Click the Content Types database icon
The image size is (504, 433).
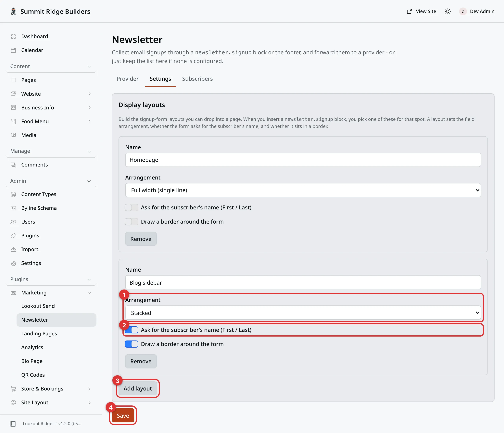coord(13,194)
